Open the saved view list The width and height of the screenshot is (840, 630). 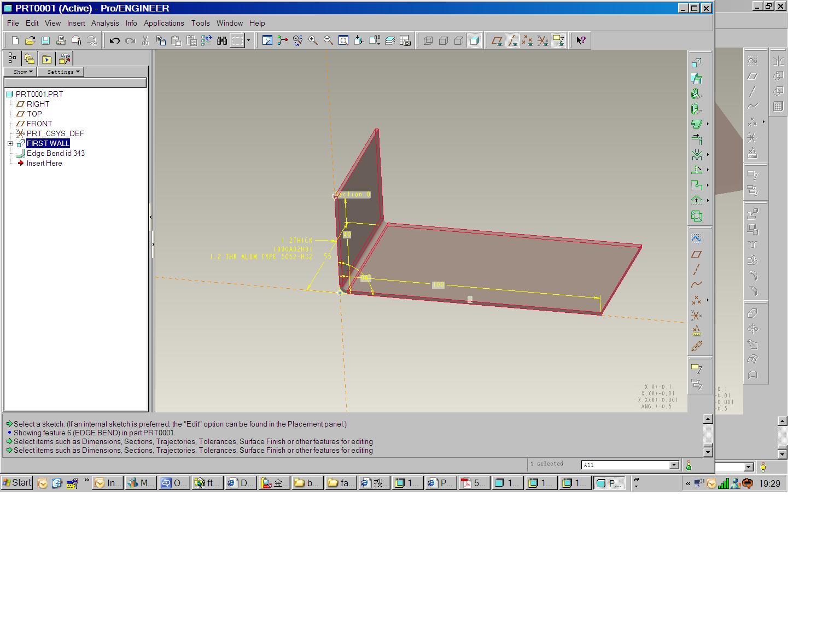tap(375, 40)
